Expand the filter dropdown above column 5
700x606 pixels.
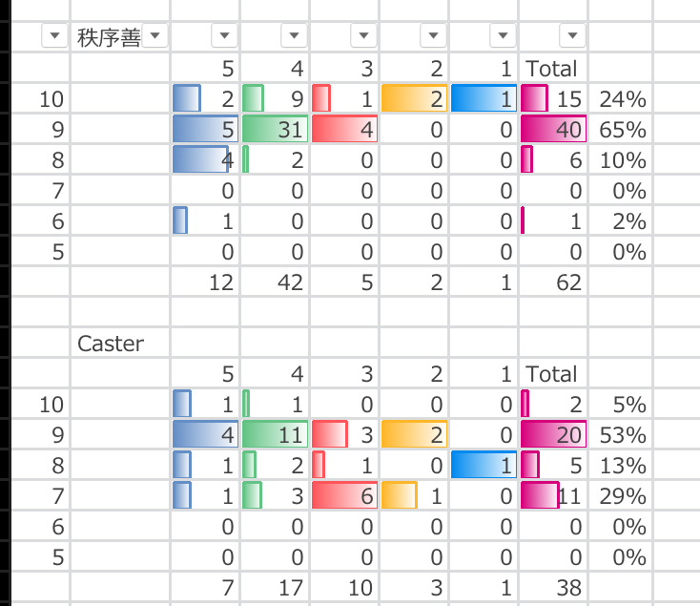coord(223,36)
